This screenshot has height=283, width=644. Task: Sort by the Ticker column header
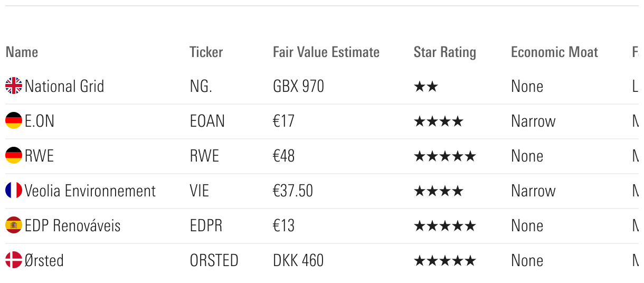pos(206,52)
